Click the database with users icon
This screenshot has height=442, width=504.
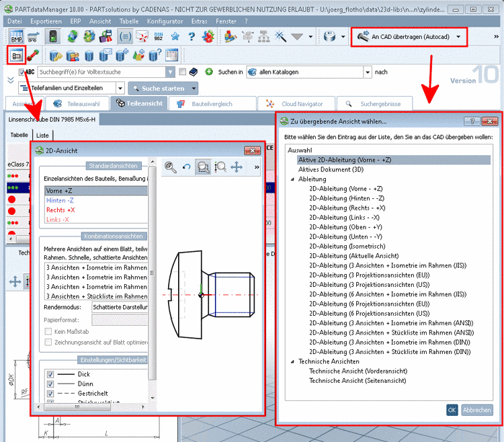click(73, 56)
